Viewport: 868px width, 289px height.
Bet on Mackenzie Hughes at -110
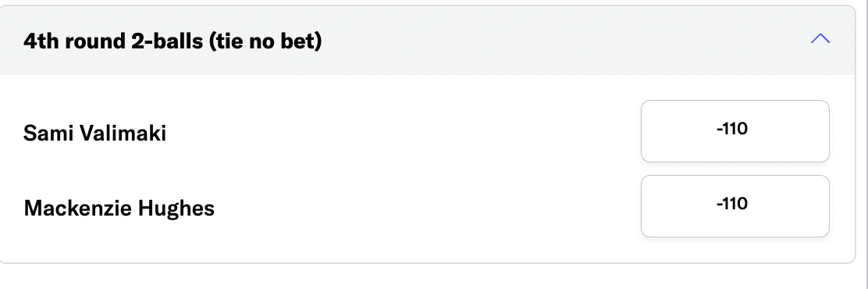coord(735,206)
